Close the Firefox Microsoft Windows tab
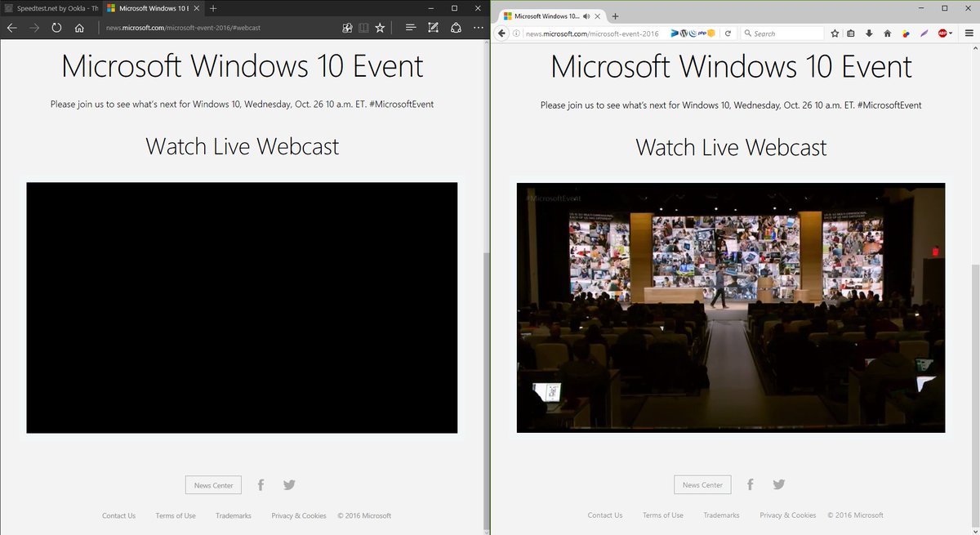 click(x=599, y=16)
